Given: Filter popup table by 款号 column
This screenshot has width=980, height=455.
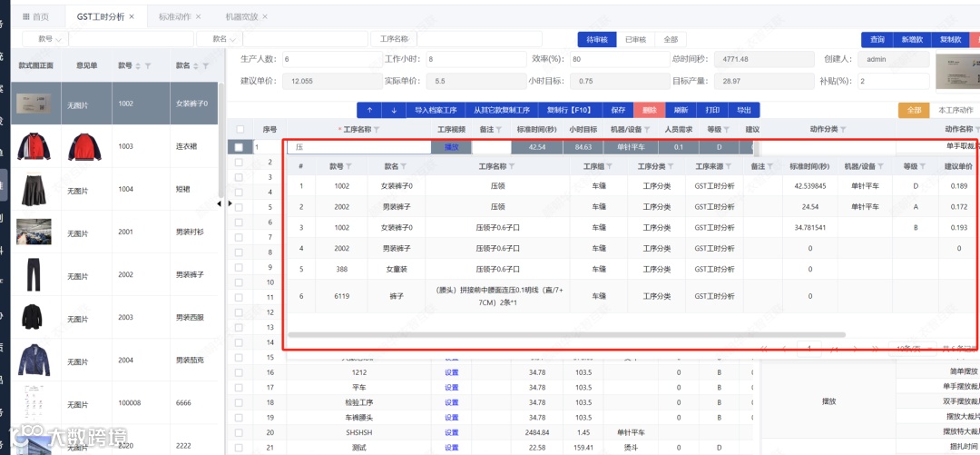Looking at the screenshot, I should pyautogui.click(x=348, y=166).
